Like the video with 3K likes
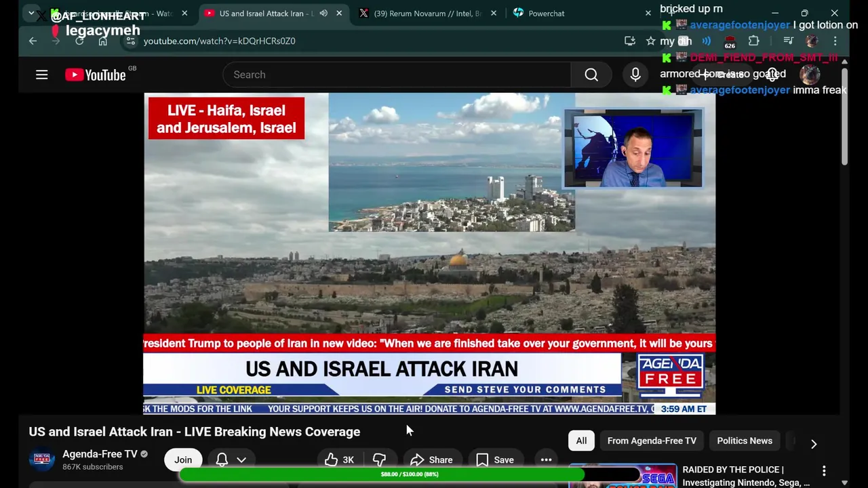This screenshot has width=868, height=488. (339, 460)
